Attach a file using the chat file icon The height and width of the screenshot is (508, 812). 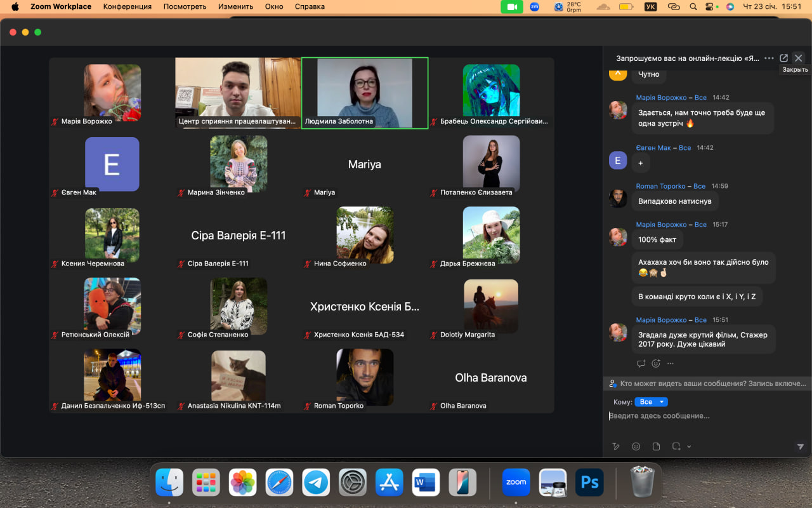click(x=656, y=446)
